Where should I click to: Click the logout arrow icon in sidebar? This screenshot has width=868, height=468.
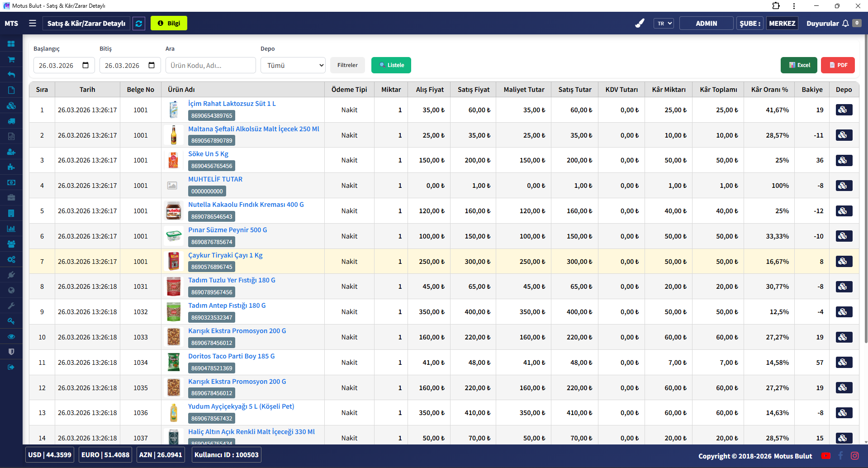click(11, 367)
